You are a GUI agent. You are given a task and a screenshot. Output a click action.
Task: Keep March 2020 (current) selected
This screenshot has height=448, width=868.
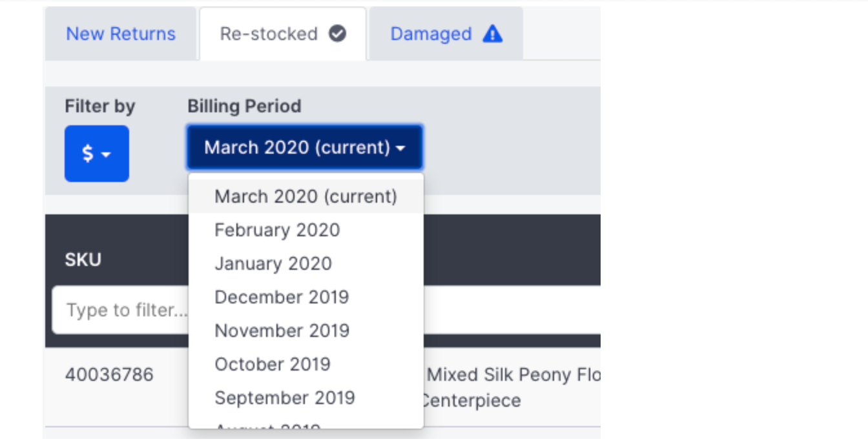pyautogui.click(x=307, y=196)
